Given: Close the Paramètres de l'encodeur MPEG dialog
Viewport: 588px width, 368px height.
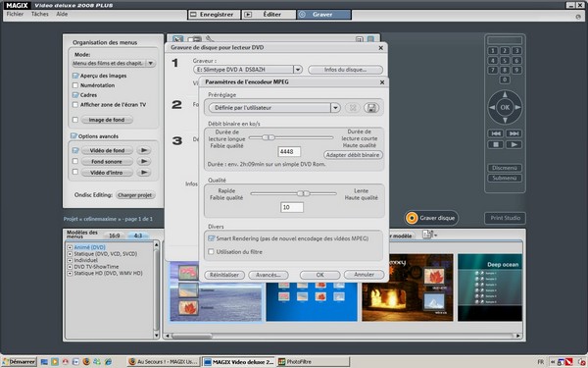Looking at the screenshot, I should (382, 82).
